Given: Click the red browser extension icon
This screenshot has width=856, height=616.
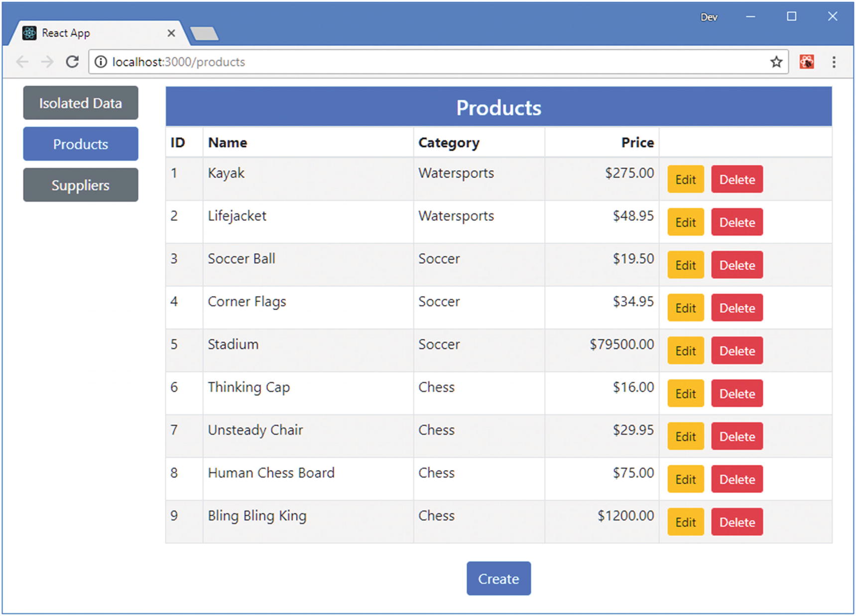Looking at the screenshot, I should pyautogui.click(x=806, y=62).
